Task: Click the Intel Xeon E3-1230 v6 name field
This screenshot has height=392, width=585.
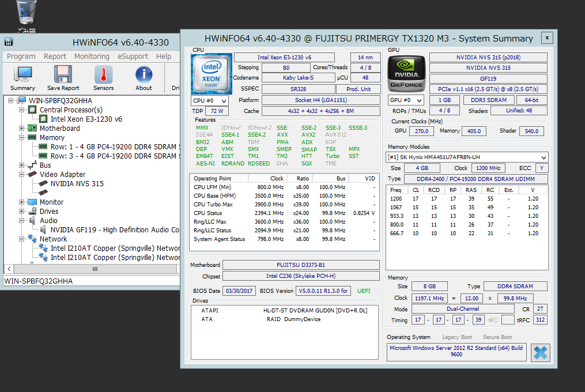Action: [x=284, y=58]
